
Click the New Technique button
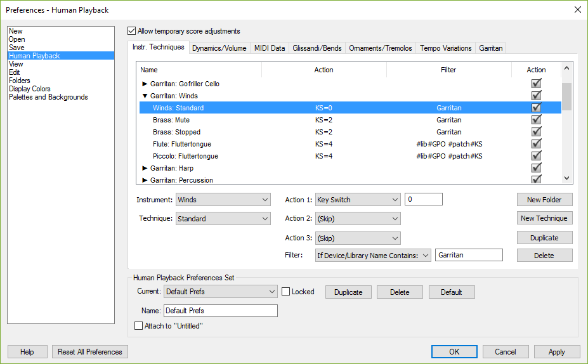coord(544,218)
